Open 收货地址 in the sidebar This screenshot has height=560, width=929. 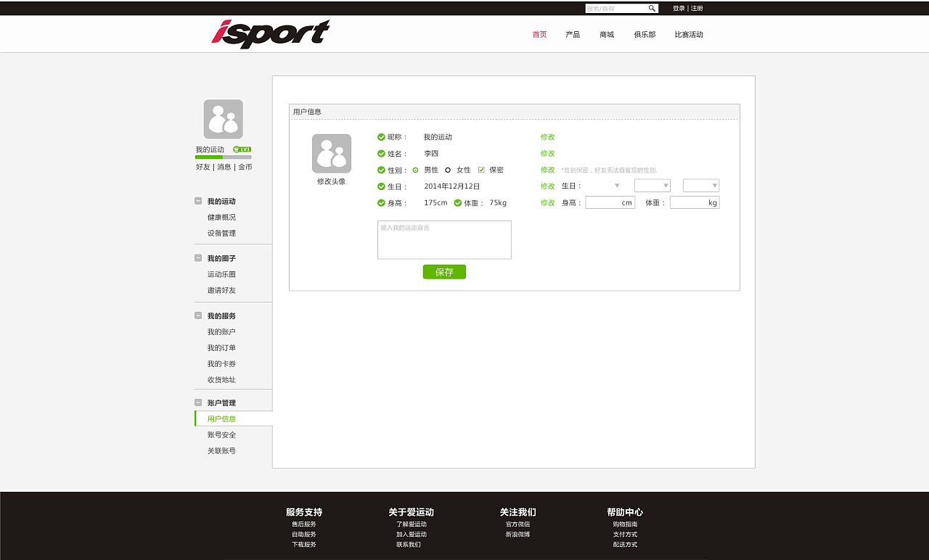pyautogui.click(x=221, y=380)
